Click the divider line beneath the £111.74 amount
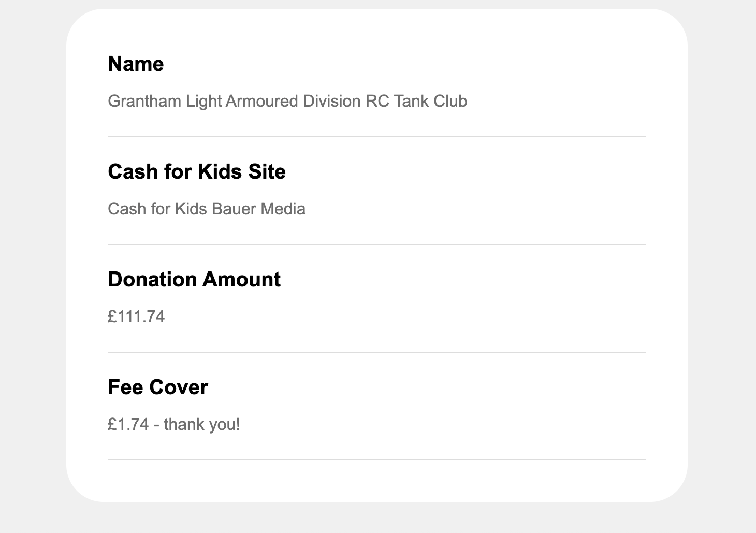Screen dimensions: 756x533 [376, 352]
